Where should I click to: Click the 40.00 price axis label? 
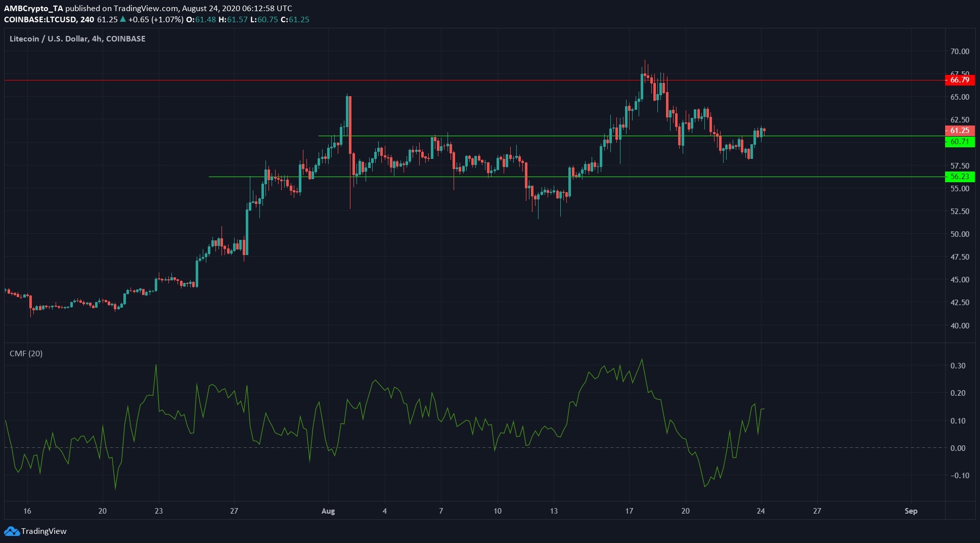point(960,325)
